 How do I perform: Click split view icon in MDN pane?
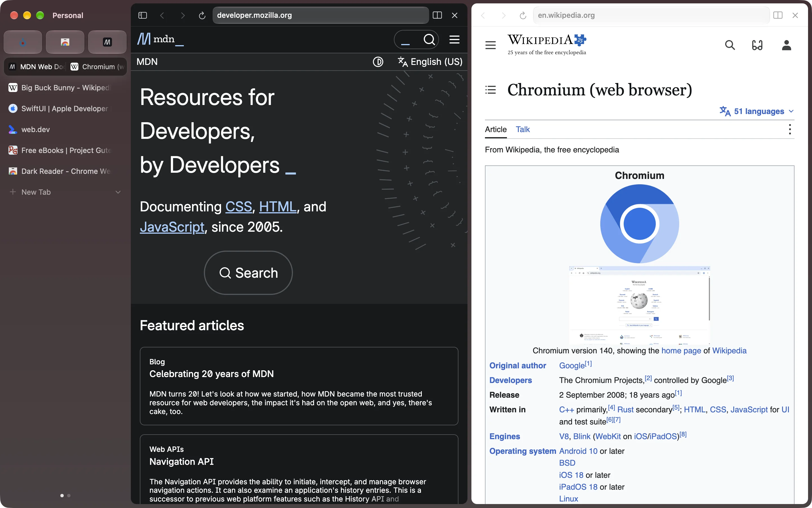pyautogui.click(x=437, y=16)
